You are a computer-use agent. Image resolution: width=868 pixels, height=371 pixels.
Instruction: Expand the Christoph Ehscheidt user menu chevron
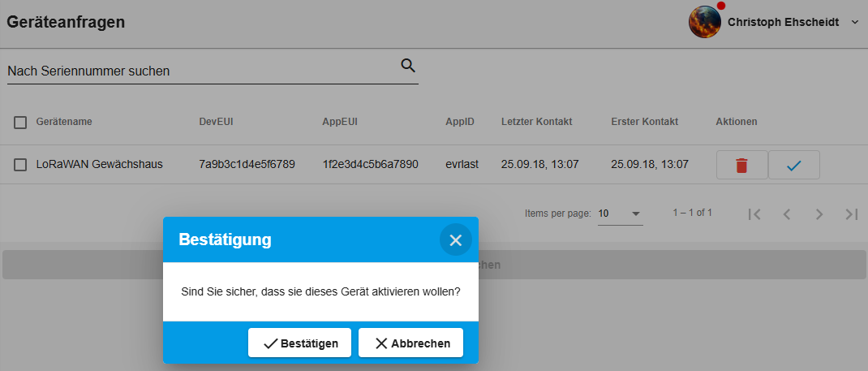854,23
